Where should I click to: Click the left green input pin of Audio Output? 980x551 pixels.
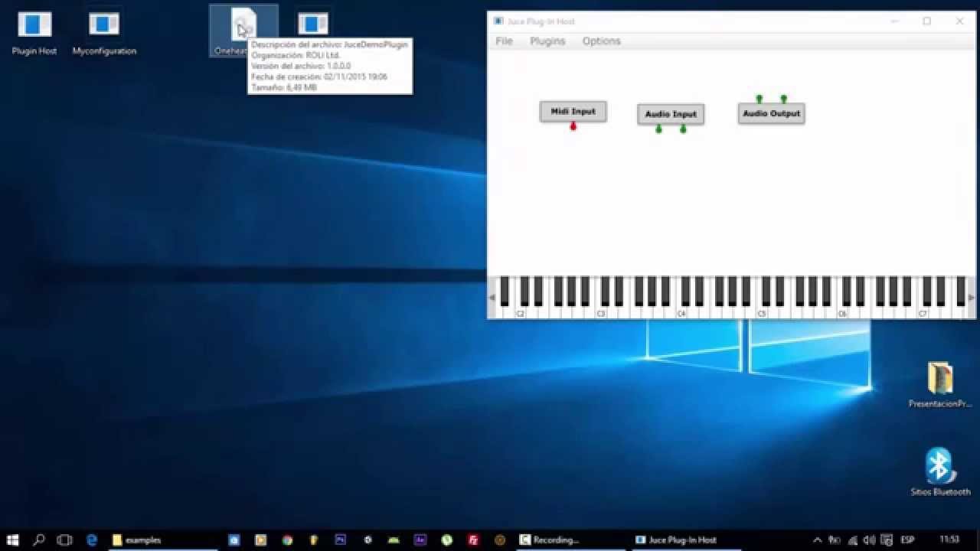[x=759, y=99]
